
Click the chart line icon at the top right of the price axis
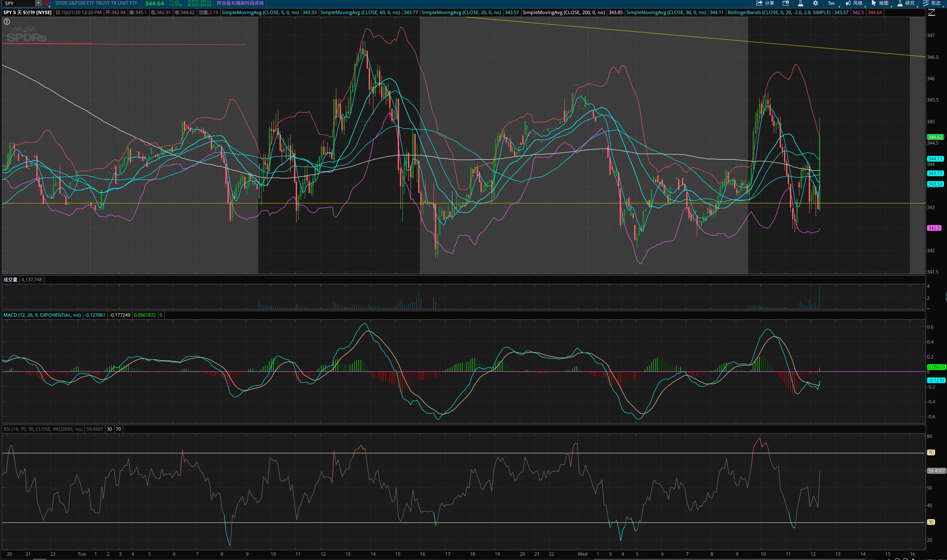[x=931, y=12]
